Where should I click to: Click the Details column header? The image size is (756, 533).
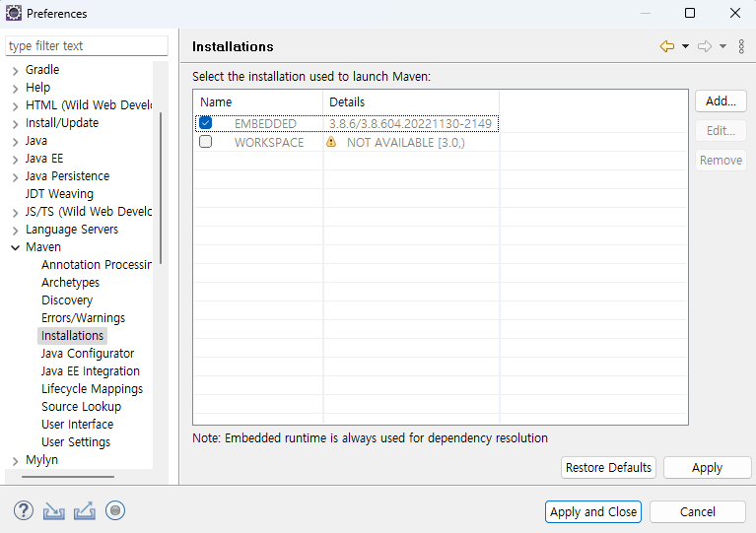[411, 102]
